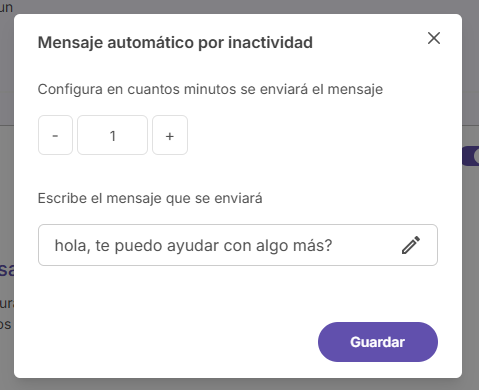Tap the plus stepper next to 1
The image size is (479, 390).
[x=170, y=135]
